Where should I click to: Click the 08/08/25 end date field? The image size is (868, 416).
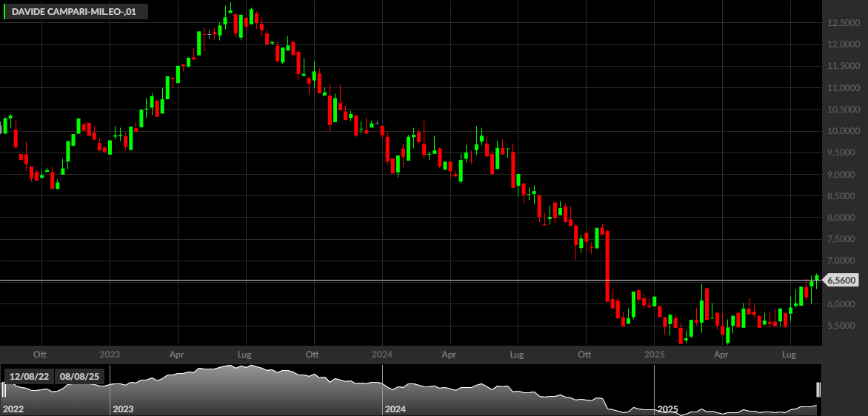79,377
